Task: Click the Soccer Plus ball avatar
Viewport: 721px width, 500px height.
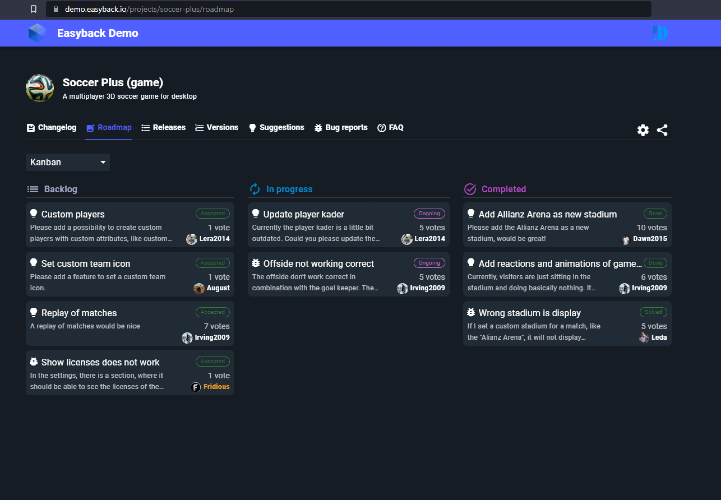Action: pyautogui.click(x=40, y=88)
